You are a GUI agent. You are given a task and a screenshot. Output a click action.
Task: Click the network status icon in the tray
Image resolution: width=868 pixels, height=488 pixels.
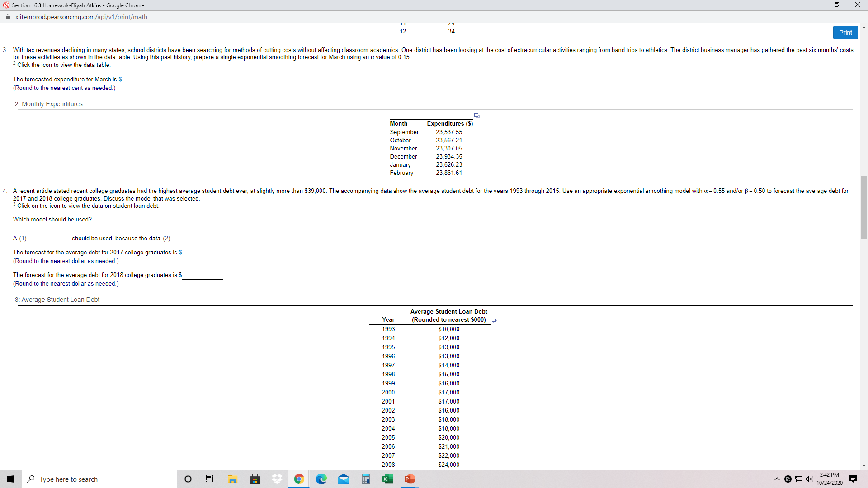coord(798,479)
